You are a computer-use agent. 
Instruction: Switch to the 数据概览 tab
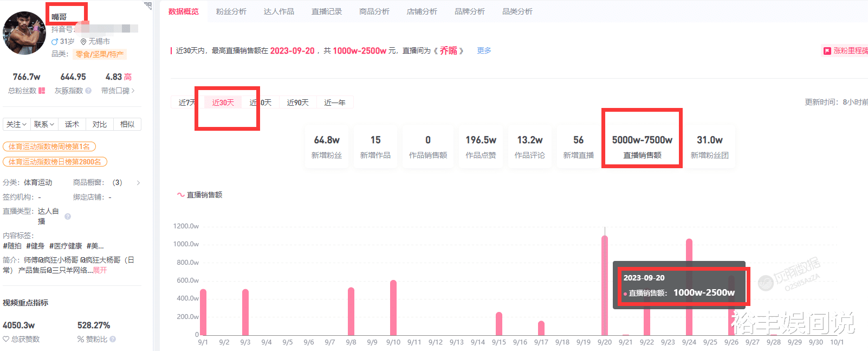pos(184,11)
